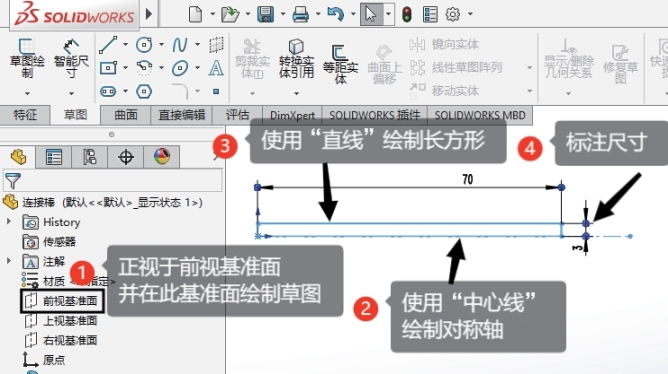Viewport: 668px width, 374px height.
Task: Click the New document icon
Action: click(195, 14)
